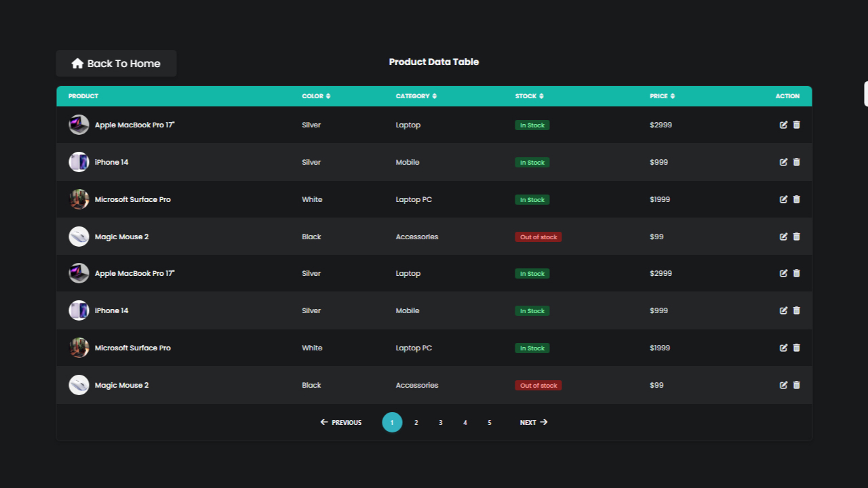This screenshot has height=488, width=868.
Task: Go to page 5
Action: tap(490, 423)
